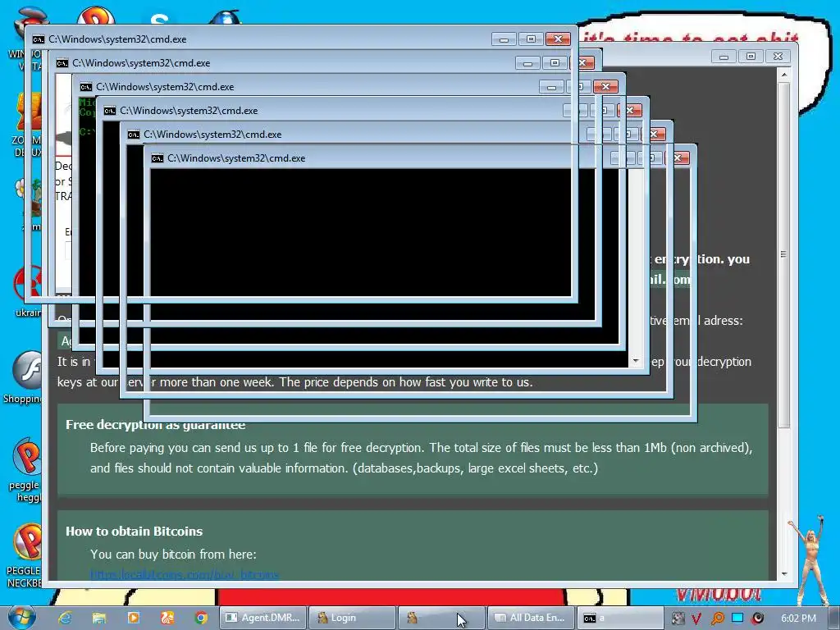The height and width of the screenshot is (630, 840).
Task: Open the PEGGLE NECKBE desktop shortcut
Action: point(25,555)
